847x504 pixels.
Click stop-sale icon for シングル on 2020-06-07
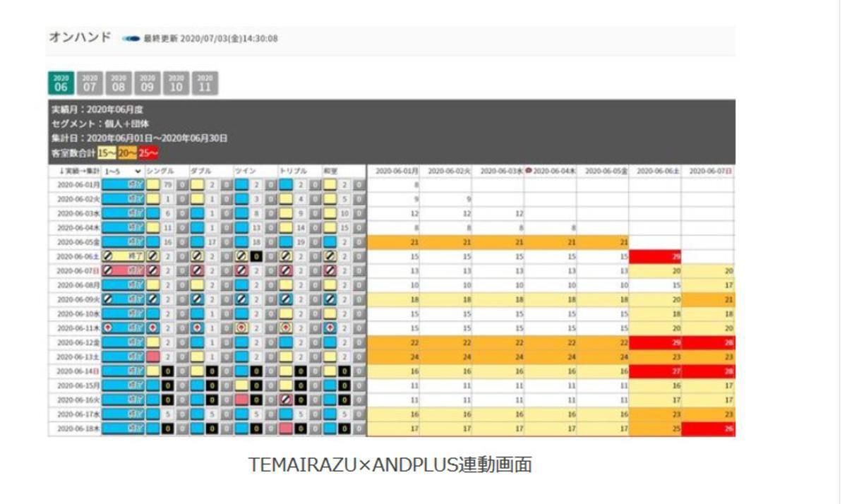[153, 271]
